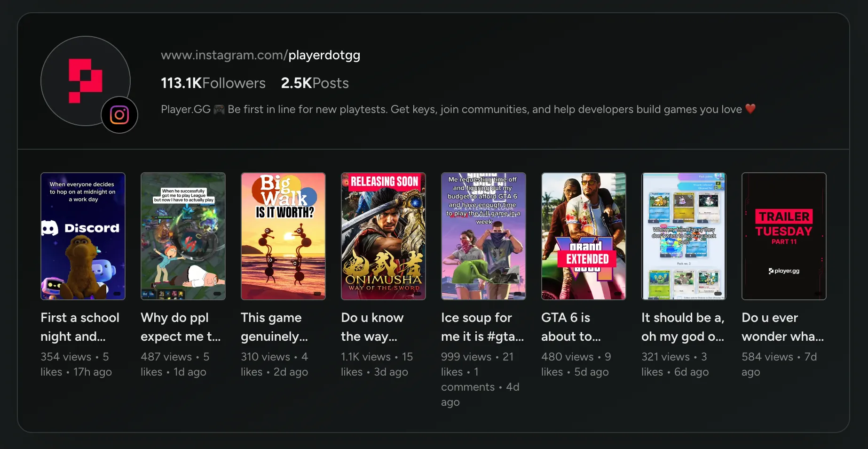
Task: Click the 113.1K Followers count
Action: pyautogui.click(x=213, y=83)
